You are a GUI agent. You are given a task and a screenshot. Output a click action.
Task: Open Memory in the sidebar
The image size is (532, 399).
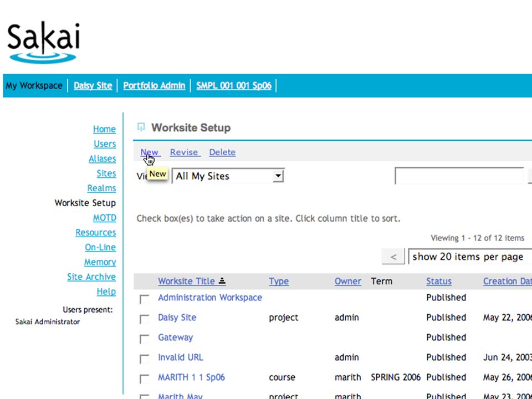point(100,262)
